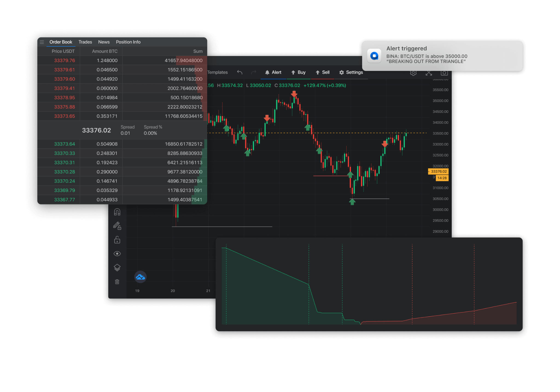Select the 33373.64 bid price row

click(x=65, y=144)
